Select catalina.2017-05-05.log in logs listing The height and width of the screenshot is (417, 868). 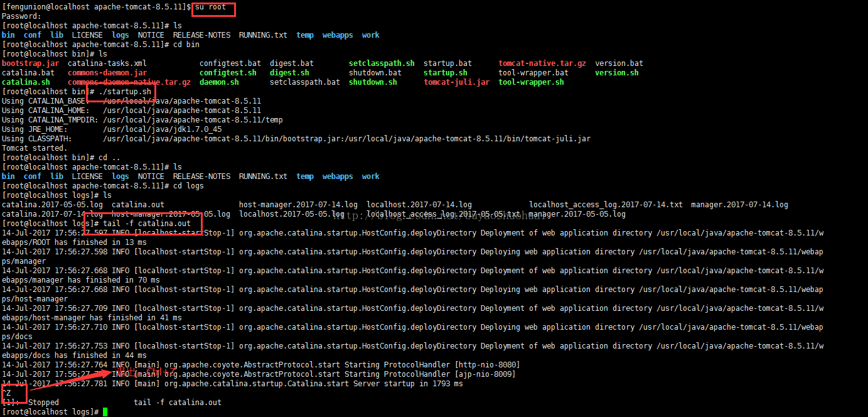coord(52,205)
